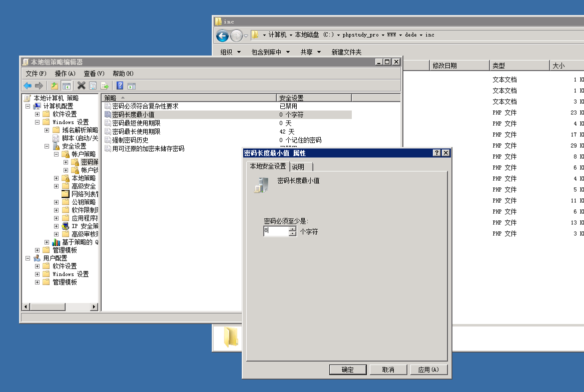Open the 共享 dropdown in Explorer

(x=311, y=52)
